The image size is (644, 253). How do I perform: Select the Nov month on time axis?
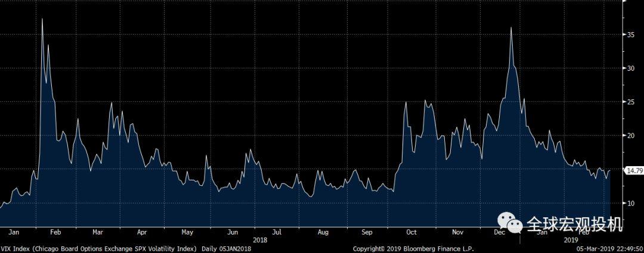(458, 232)
